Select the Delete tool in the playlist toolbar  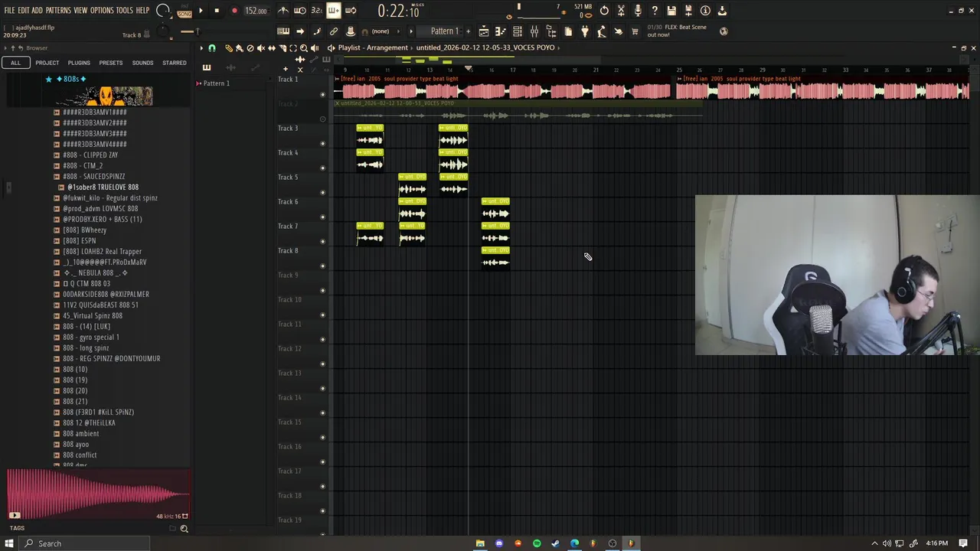pyautogui.click(x=250, y=48)
